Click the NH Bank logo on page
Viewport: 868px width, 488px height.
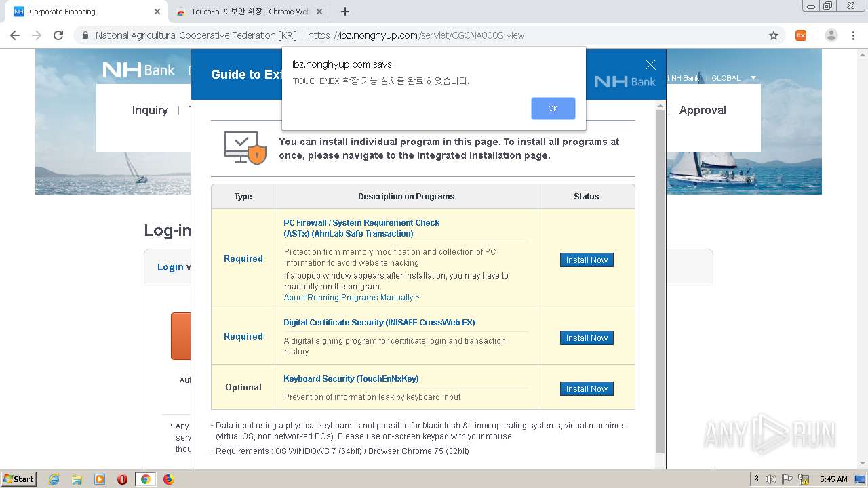[x=138, y=70]
